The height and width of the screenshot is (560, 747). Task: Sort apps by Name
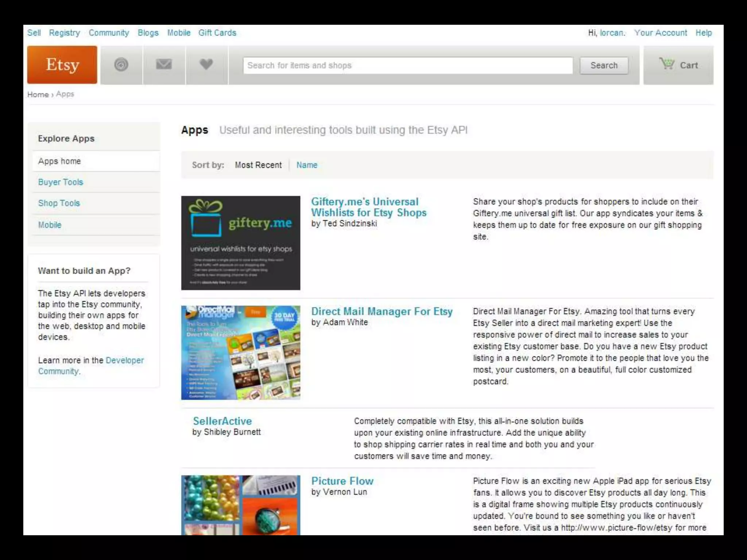pyautogui.click(x=307, y=165)
